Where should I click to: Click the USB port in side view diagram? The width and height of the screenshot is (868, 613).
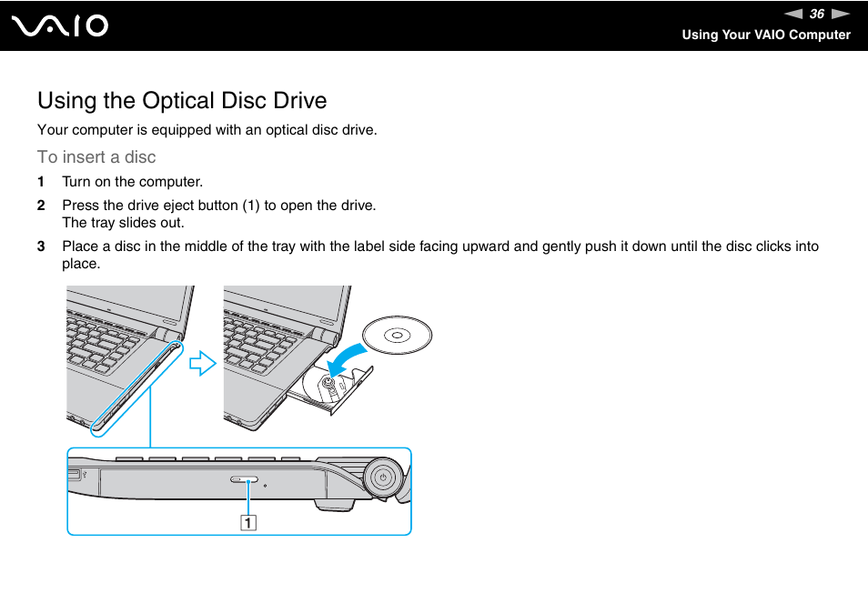coord(74,474)
